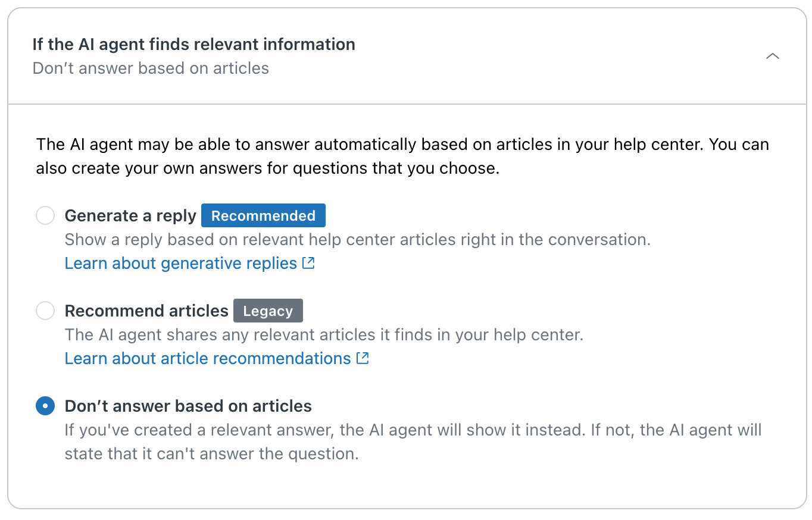
Task: Click the gray Legacy badge
Action: pos(268,311)
